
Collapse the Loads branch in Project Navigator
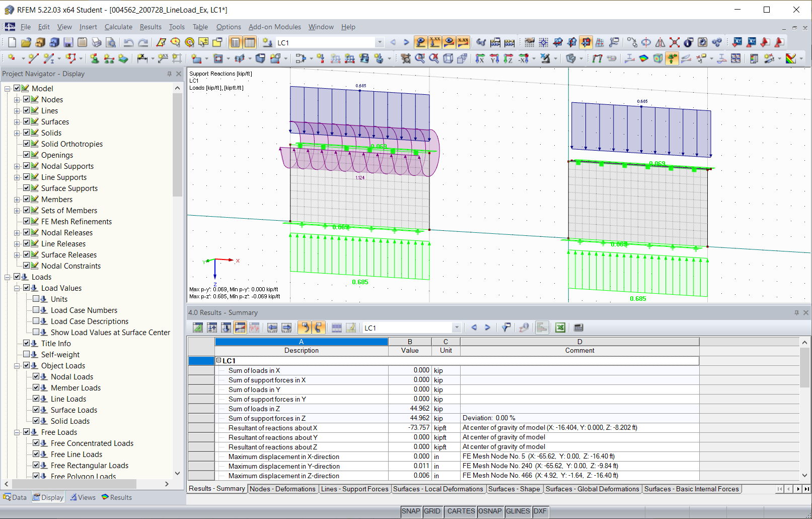click(x=7, y=277)
